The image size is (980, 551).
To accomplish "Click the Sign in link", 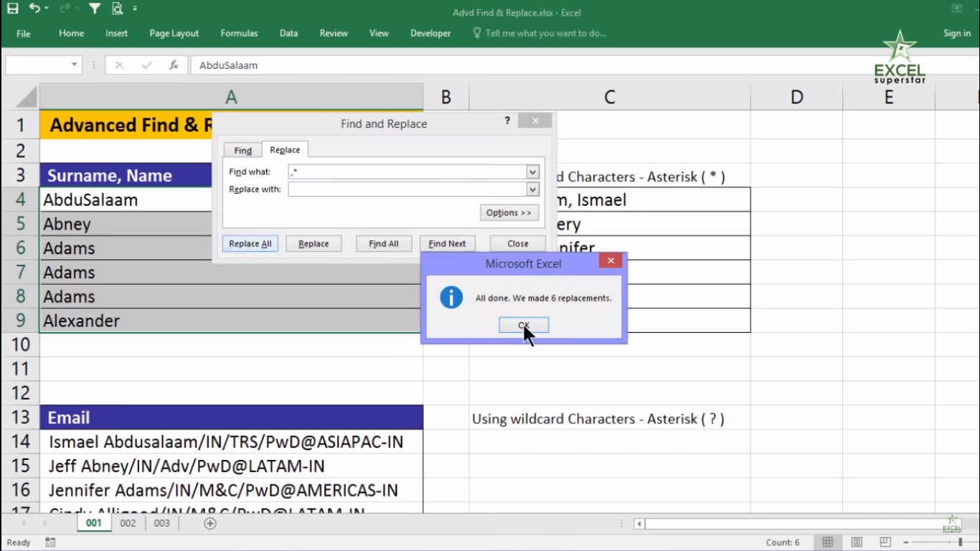I will coord(956,33).
